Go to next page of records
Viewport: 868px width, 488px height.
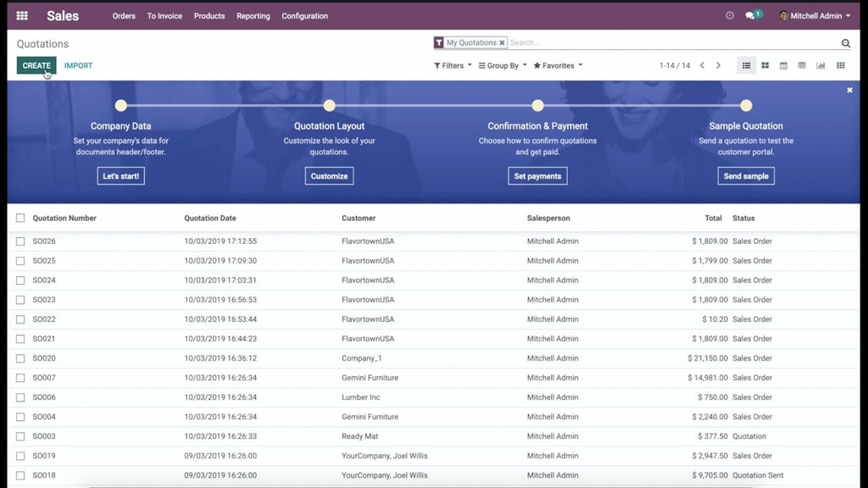[719, 65]
